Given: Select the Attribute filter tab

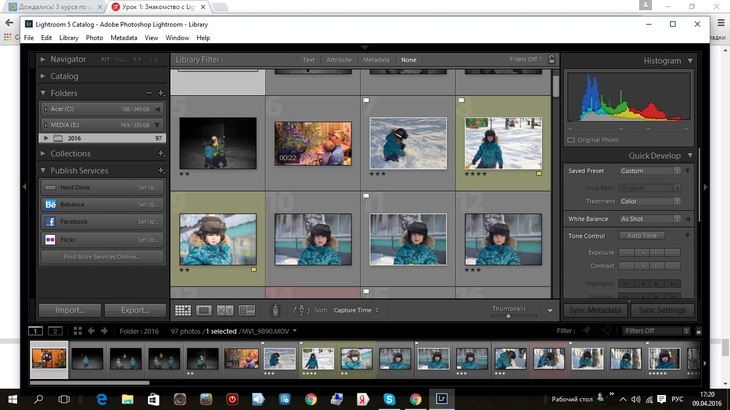Looking at the screenshot, I should [x=341, y=60].
